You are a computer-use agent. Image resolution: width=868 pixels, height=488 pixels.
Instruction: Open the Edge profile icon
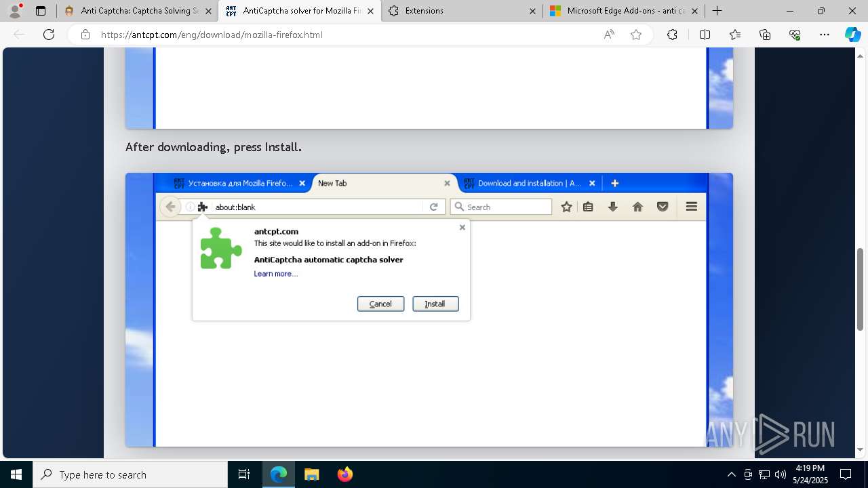(x=15, y=11)
